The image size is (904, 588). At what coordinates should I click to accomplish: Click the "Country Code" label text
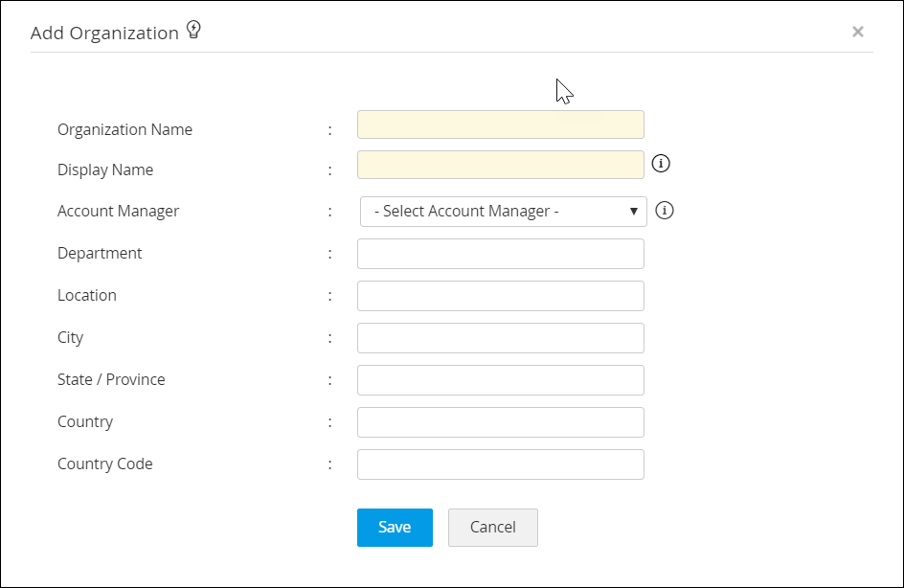(x=104, y=464)
